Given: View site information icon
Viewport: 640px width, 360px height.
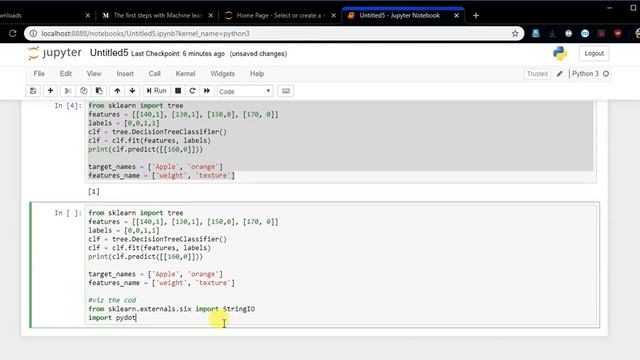Looking at the screenshot, I should [33, 33].
